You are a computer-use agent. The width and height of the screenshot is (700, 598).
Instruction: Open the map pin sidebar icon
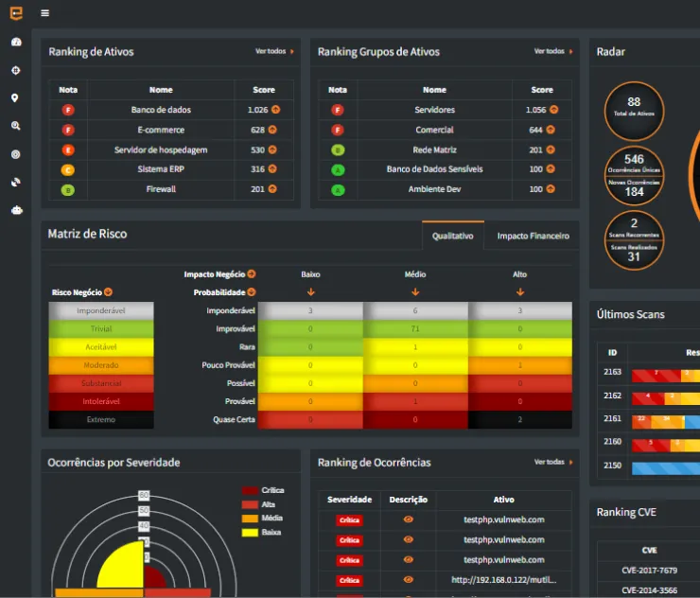(x=15, y=98)
